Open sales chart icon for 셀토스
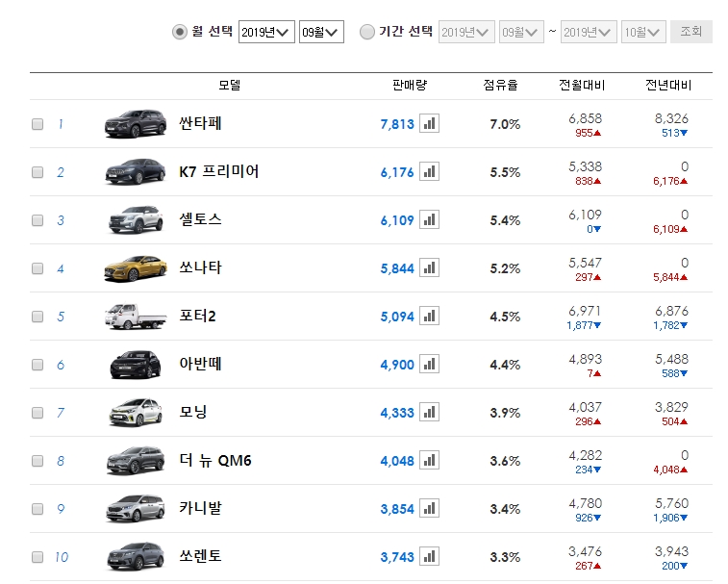 pyautogui.click(x=429, y=219)
